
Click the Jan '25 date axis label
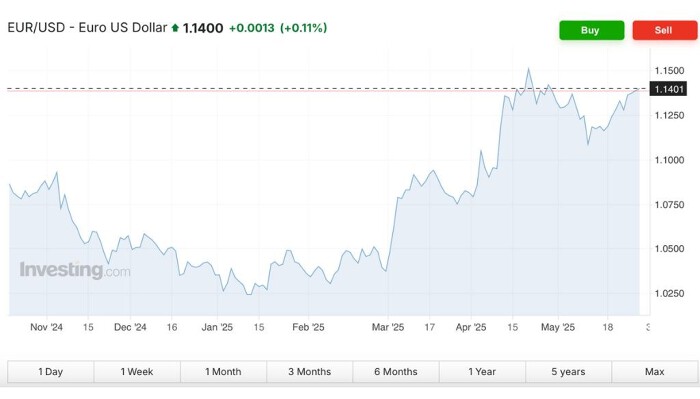click(x=217, y=327)
